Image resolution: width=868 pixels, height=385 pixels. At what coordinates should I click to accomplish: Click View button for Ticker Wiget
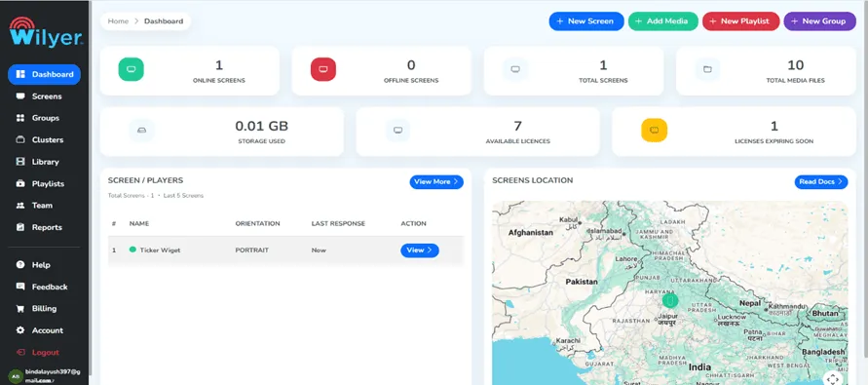[x=420, y=250]
